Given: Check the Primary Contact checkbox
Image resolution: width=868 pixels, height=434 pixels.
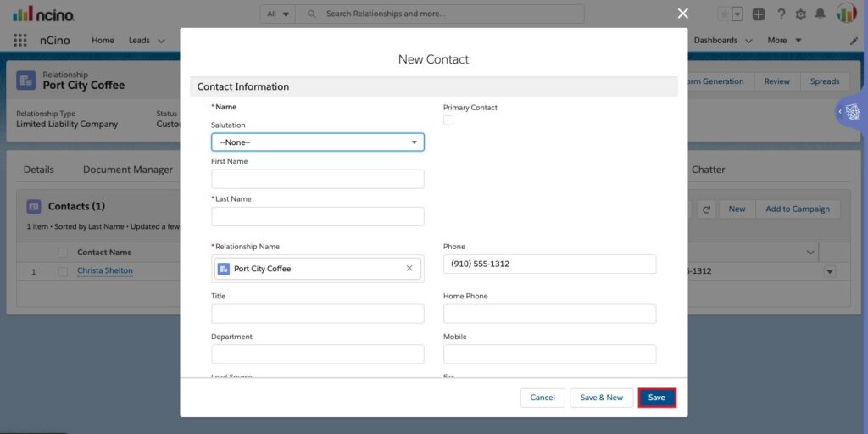Looking at the screenshot, I should coord(448,120).
